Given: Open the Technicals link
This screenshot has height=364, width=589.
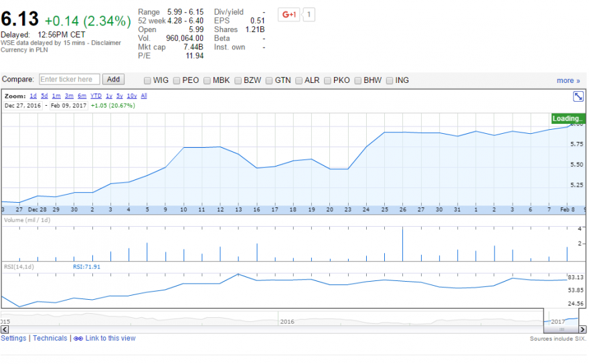Looking at the screenshot, I should [50, 339].
